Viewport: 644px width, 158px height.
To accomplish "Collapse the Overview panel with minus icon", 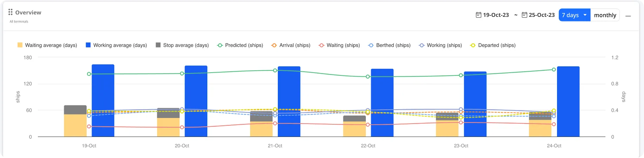I will coord(628,16).
